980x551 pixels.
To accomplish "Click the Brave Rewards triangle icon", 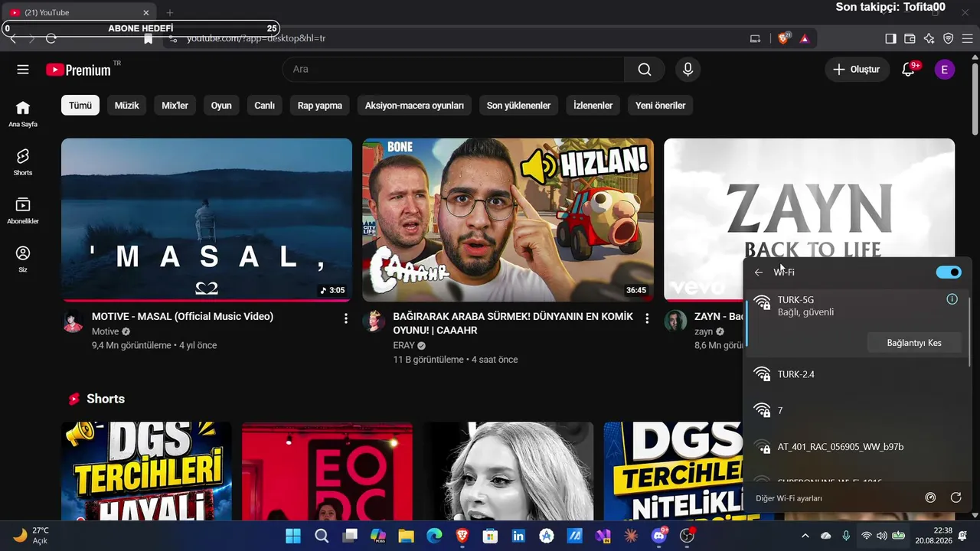I will pyautogui.click(x=805, y=38).
